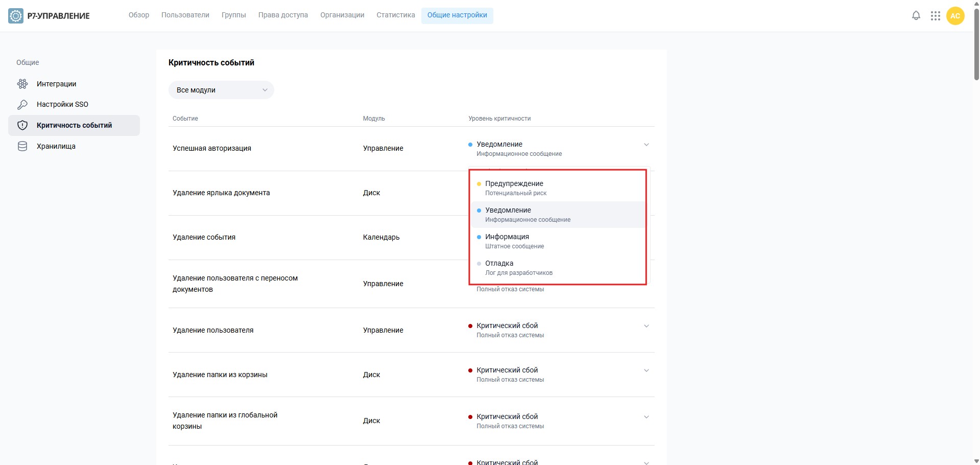The image size is (980, 465).
Task: Expand criticality dropdown for Удаление папки из корзины
Action: (647, 370)
